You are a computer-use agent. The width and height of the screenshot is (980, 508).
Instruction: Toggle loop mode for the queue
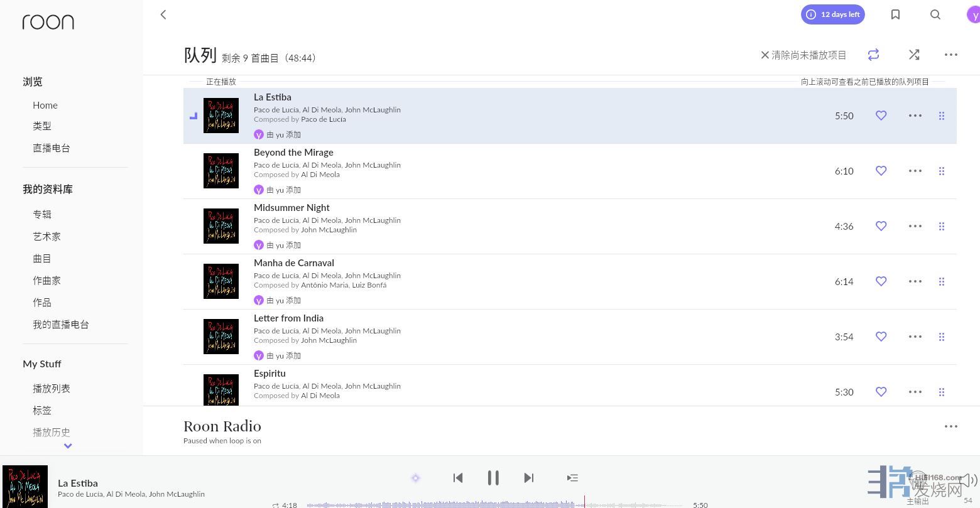873,55
